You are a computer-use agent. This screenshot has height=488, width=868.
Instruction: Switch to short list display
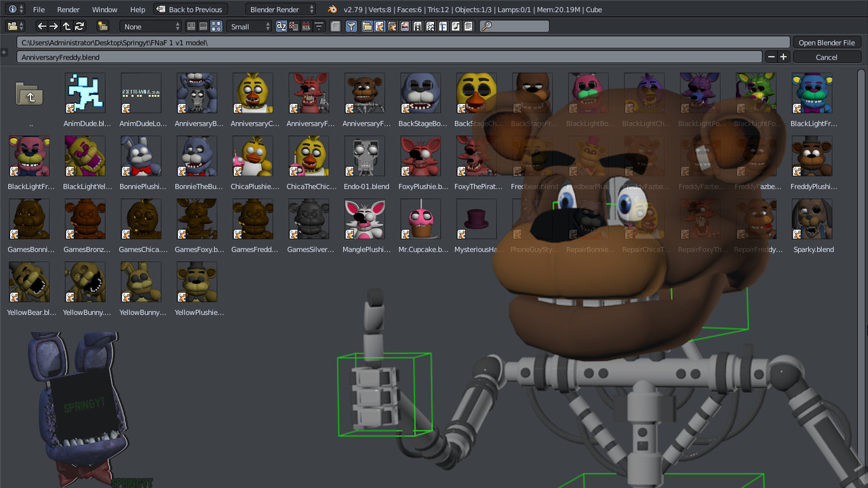(191, 26)
